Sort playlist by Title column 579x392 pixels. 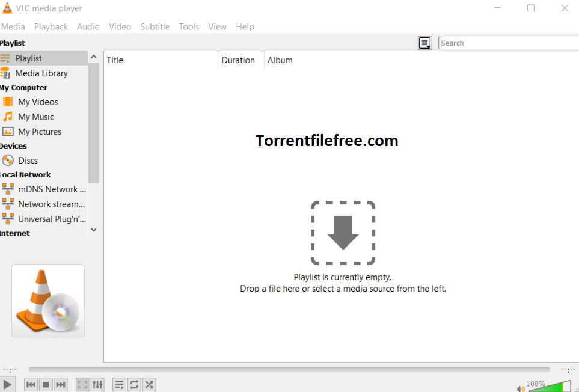(x=161, y=60)
